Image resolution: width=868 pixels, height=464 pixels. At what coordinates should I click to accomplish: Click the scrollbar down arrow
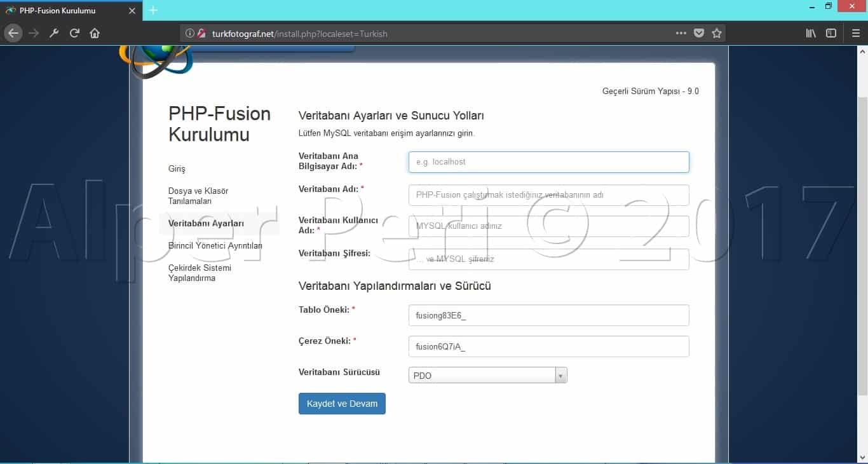(x=862, y=458)
